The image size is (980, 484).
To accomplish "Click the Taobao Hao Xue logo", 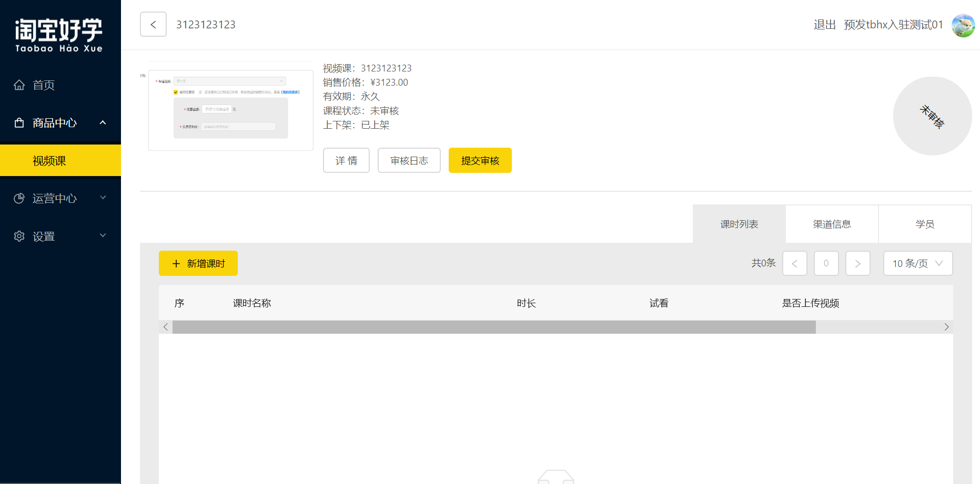I will click(59, 35).
